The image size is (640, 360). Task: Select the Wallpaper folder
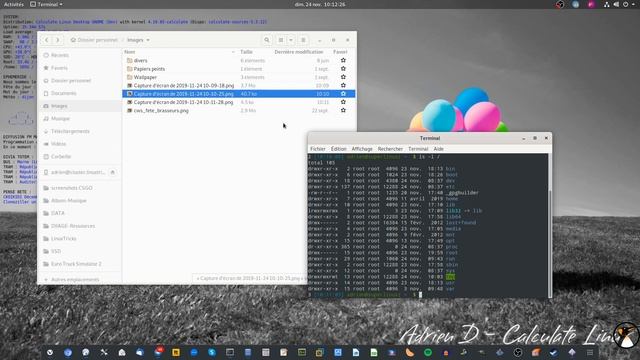coord(239,77)
